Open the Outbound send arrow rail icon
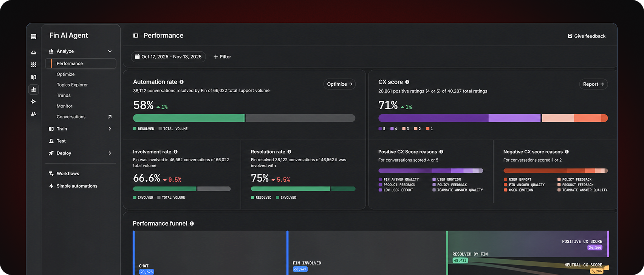Image resolution: width=644 pixels, height=275 pixels. (x=34, y=102)
